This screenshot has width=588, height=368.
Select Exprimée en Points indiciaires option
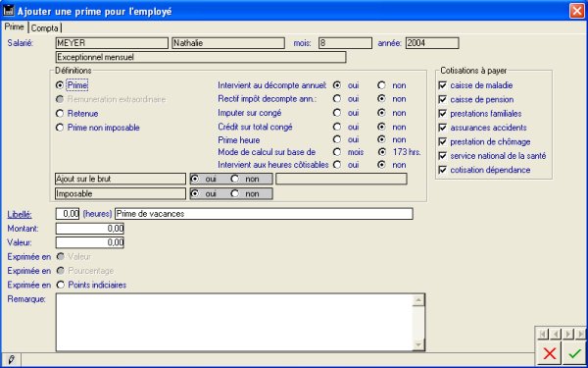(x=60, y=285)
